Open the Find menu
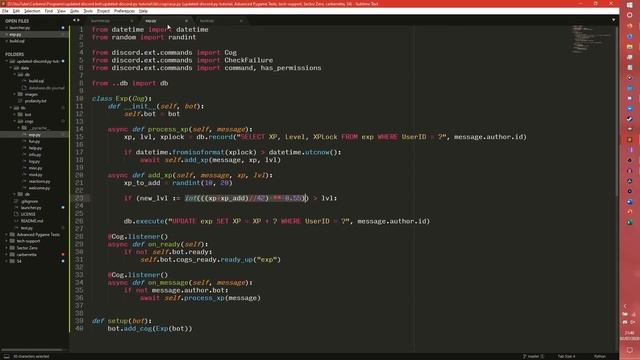The image size is (640, 360). 49,11
